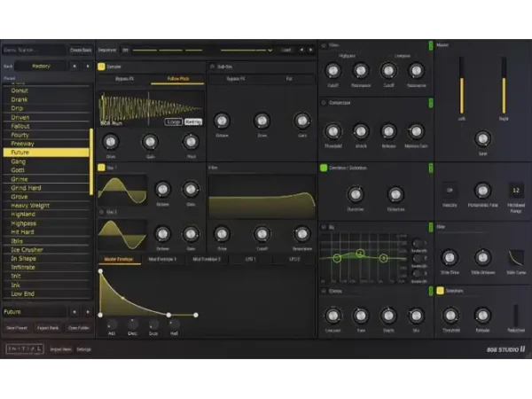Click the Portamento Time knob
Screen dimensions: 532x399
click(x=482, y=191)
